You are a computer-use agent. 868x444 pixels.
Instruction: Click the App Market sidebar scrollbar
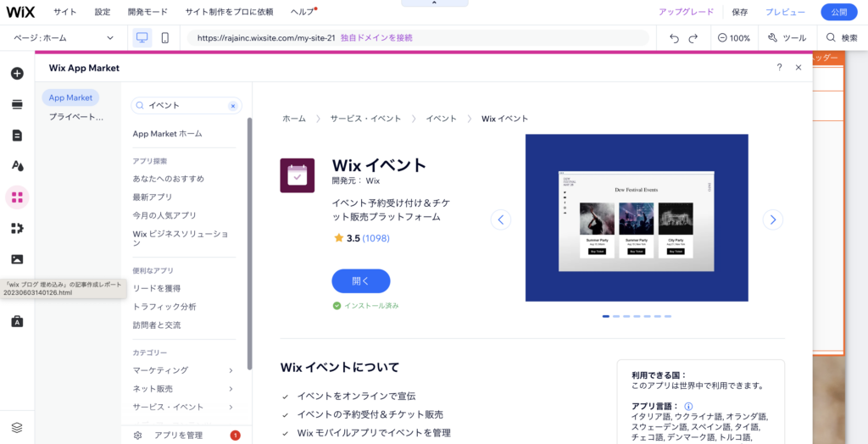tap(250, 243)
